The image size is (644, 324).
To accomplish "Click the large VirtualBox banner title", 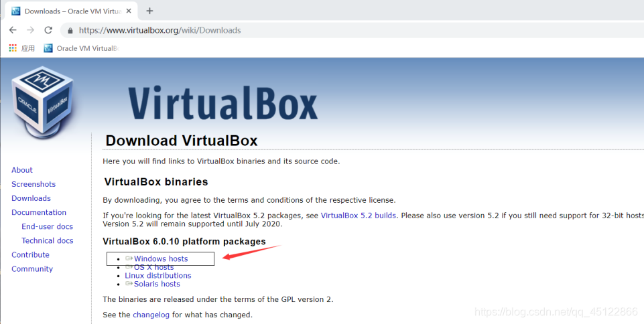I will coord(222,102).
